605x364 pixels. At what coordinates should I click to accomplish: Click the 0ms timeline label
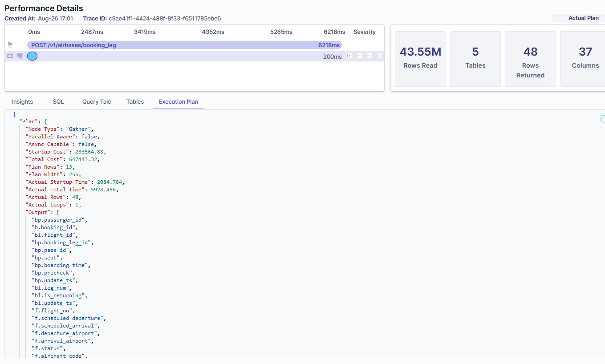34,32
